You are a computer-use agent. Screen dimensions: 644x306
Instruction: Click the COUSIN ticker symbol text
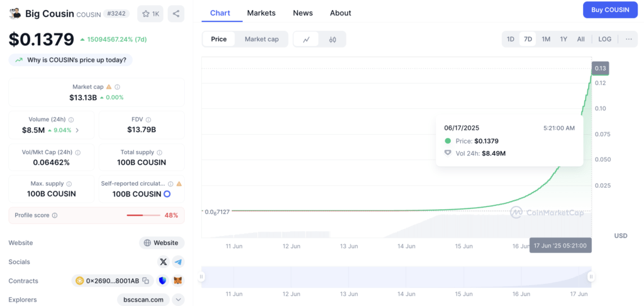[x=88, y=14]
